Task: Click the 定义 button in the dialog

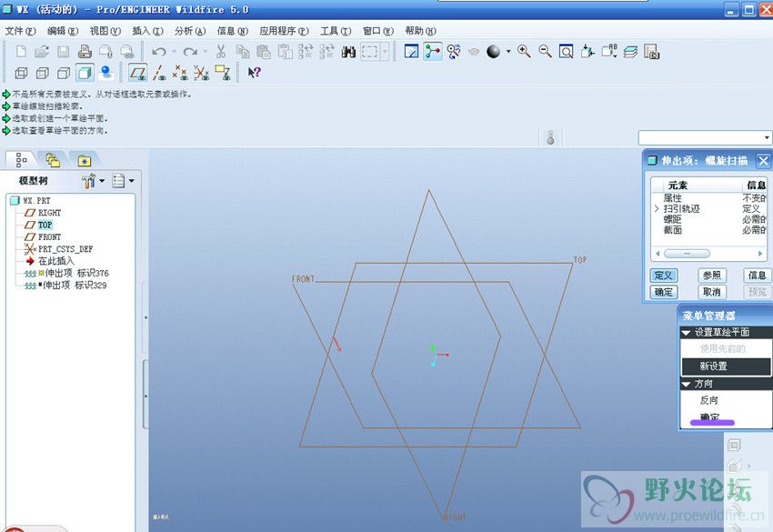Action: tap(664, 276)
